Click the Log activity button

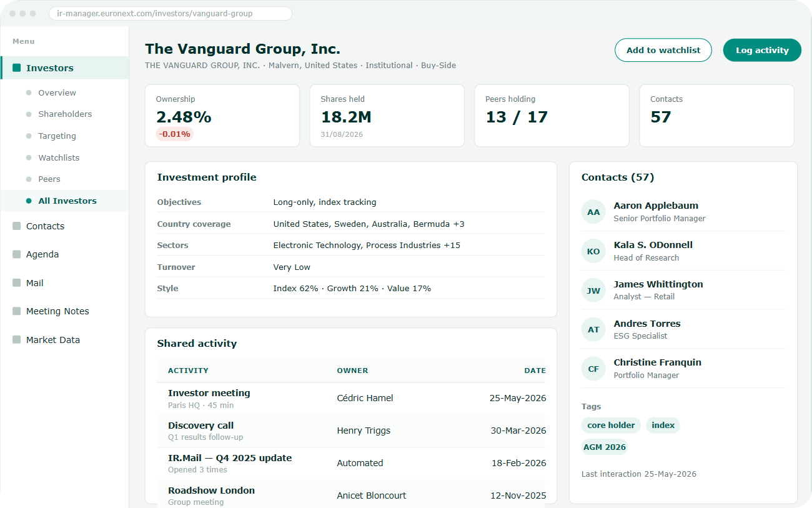pyautogui.click(x=762, y=50)
